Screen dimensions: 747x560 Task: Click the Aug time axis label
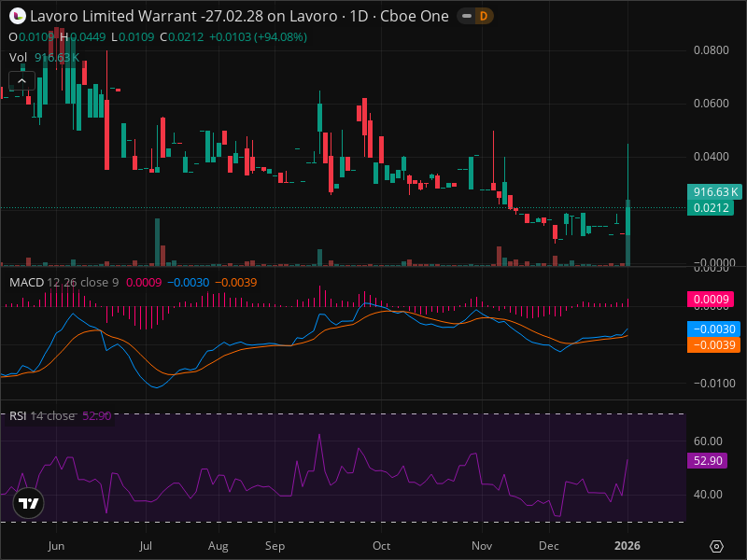[218, 546]
